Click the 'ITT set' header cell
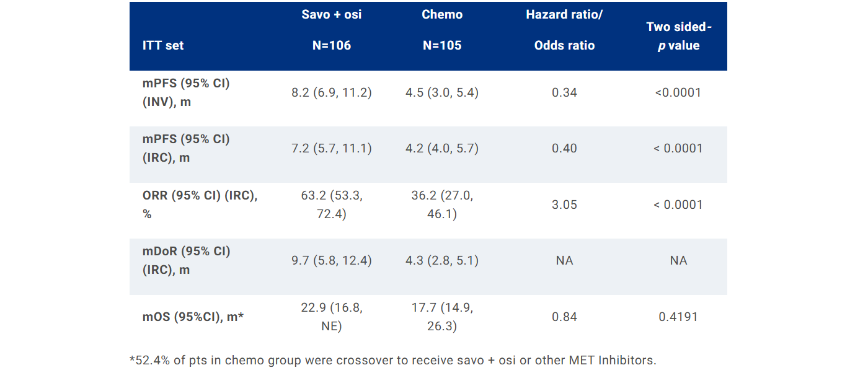Viewport: 868px width, 378px height. [x=163, y=45]
